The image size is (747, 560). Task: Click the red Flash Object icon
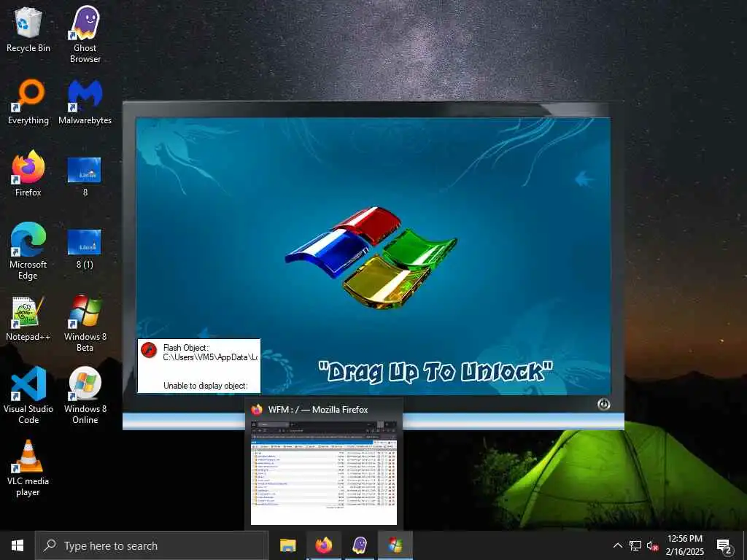click(x=149, y=350)
